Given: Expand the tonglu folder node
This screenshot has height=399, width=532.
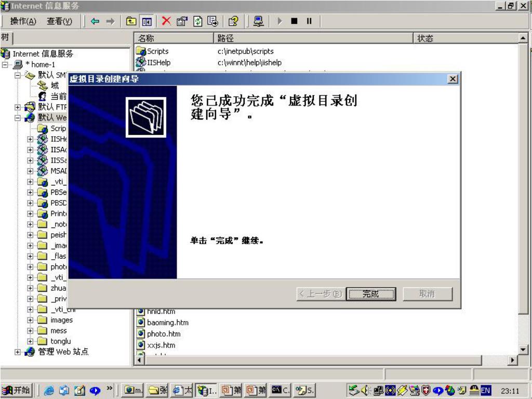Looking at the screenshot, I should [x=30, y=341].
